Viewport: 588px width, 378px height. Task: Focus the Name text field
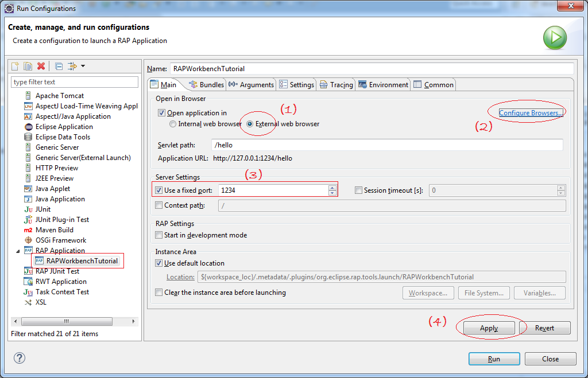pos(372,69)
